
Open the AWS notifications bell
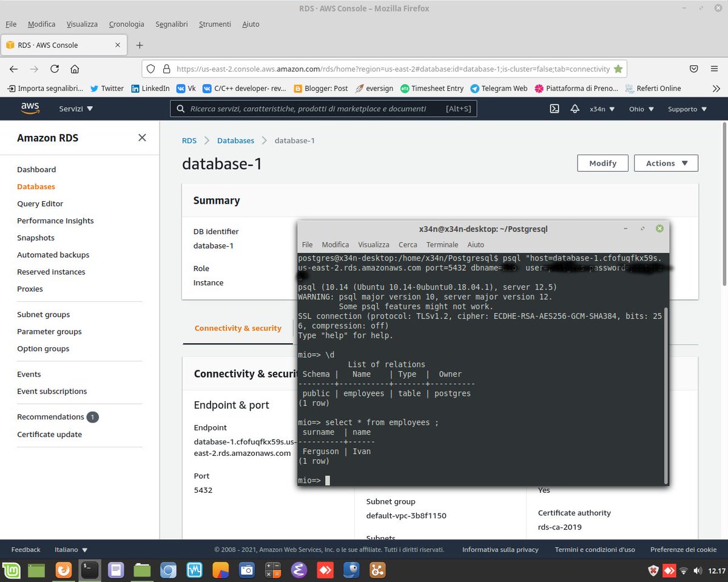[575, 109]
